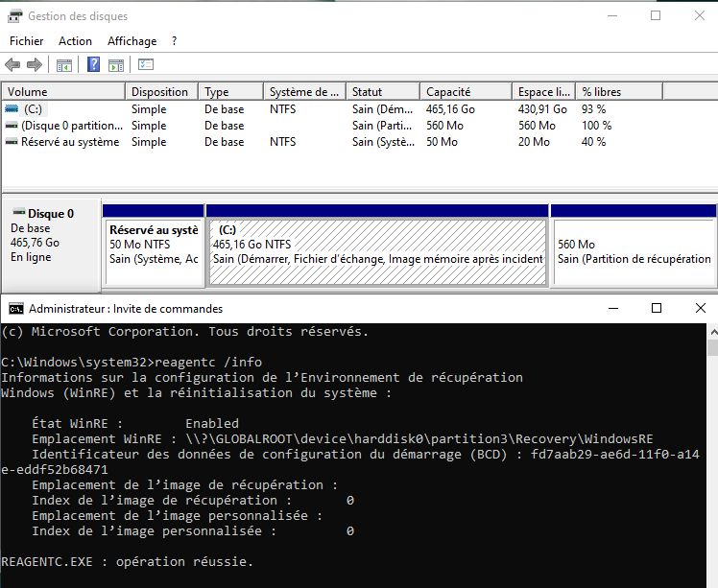This screenshot has height=588, width=718.
Task: Click the 465,16 Go capacity cell
Action: 450,109
